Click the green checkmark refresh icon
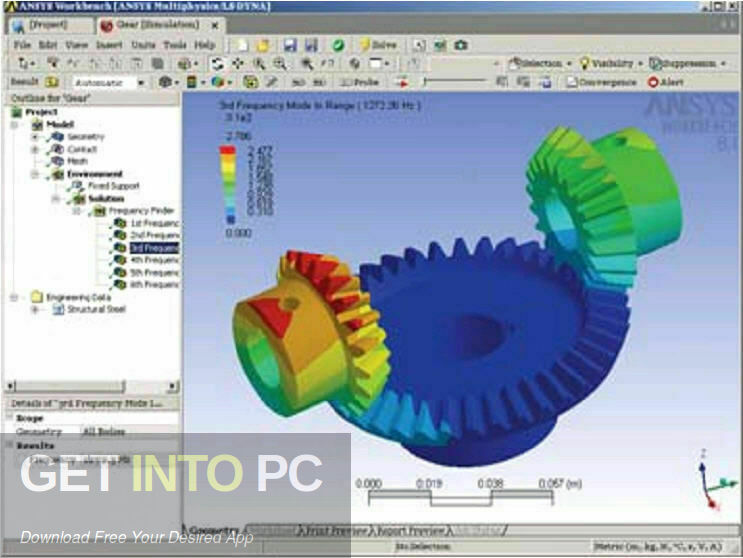The width and height of the screenshot is (743, 558). click(x=338, y=45)
